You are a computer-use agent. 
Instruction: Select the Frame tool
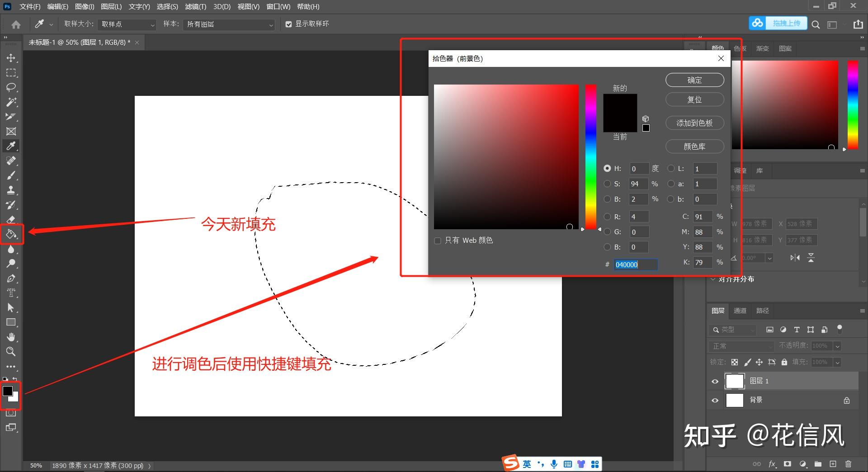coord(11,132)
